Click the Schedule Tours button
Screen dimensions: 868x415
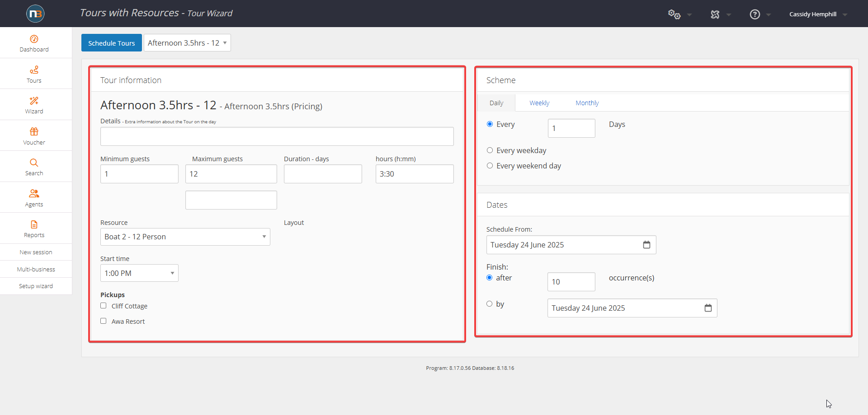coord(112,43)
